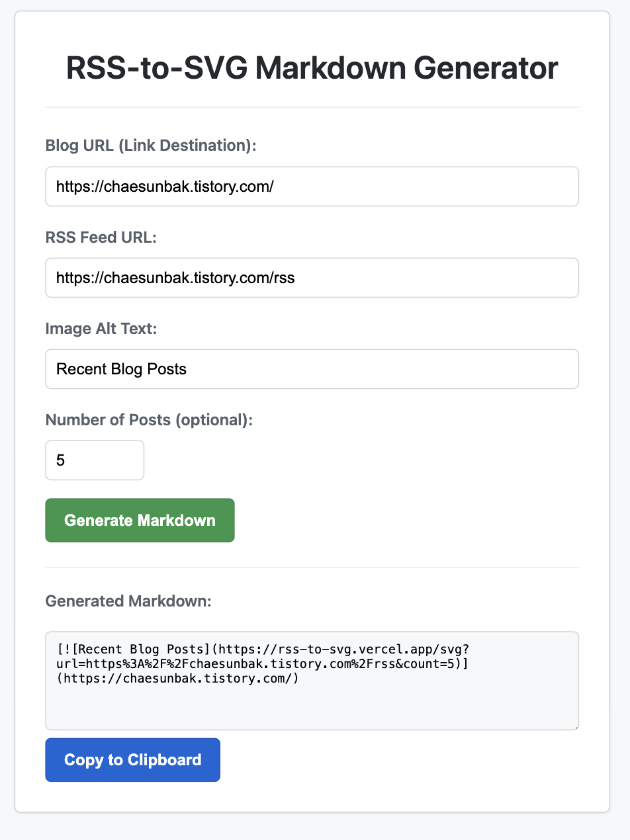Click the Copy to Clipboard button
The image size is (630, 840).
tap(132, 760)
